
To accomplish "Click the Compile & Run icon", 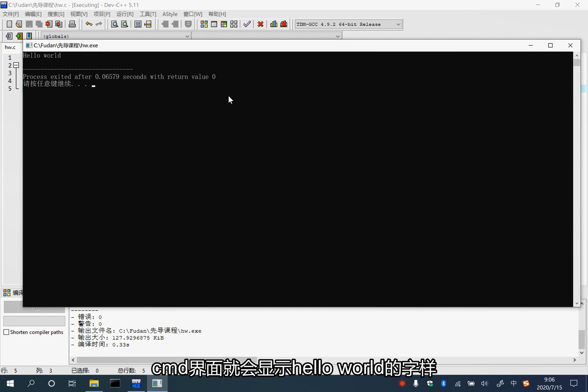I will (x=224, y=24).
